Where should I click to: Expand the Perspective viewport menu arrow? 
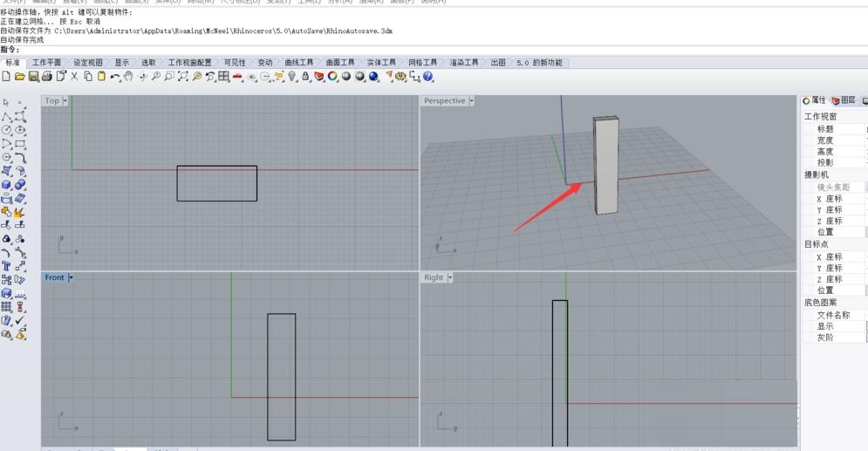472,101
